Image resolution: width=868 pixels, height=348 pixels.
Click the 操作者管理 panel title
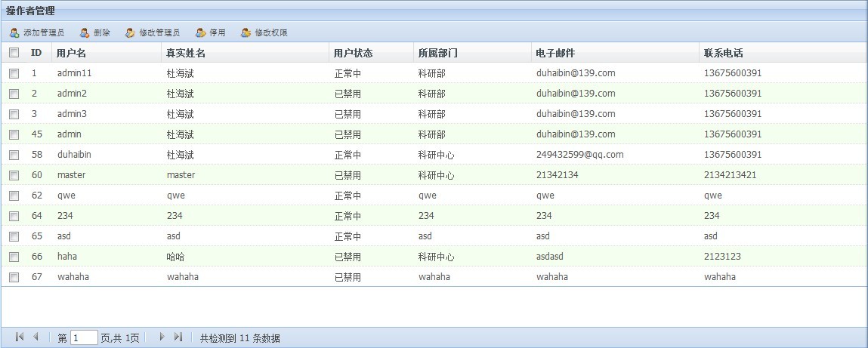click(30, 11)
